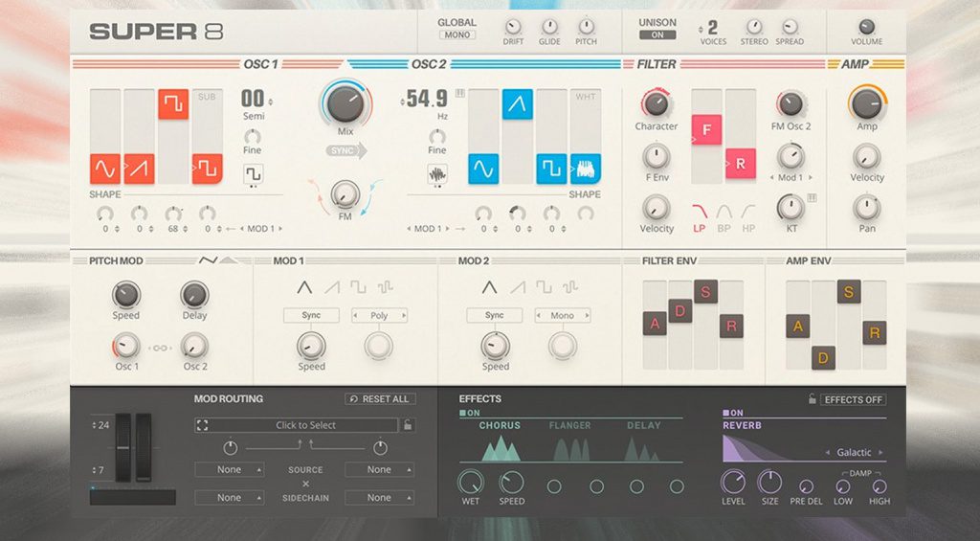Click the reverb Level knob
Screen dimensions: 980x541
pos(733,483)
